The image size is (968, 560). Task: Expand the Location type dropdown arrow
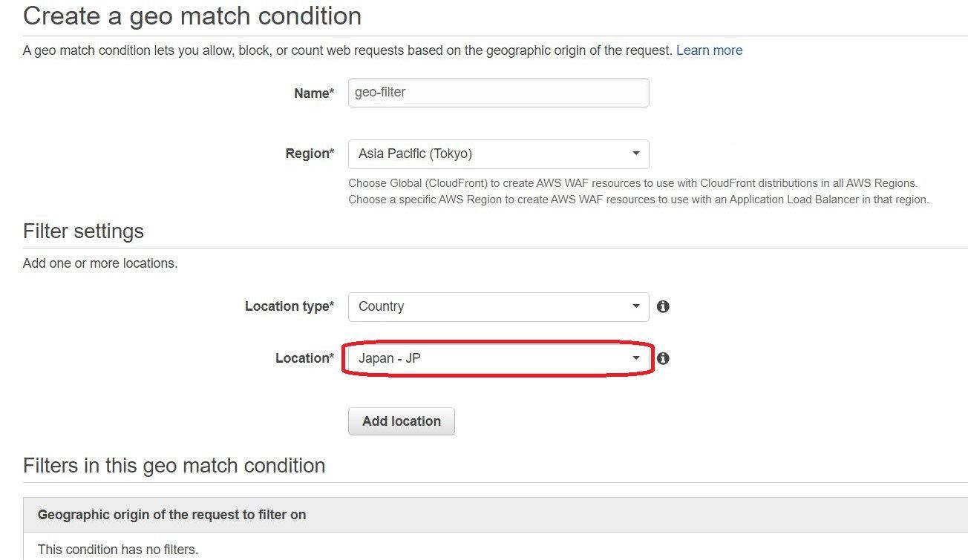click(x=636, y=306)
